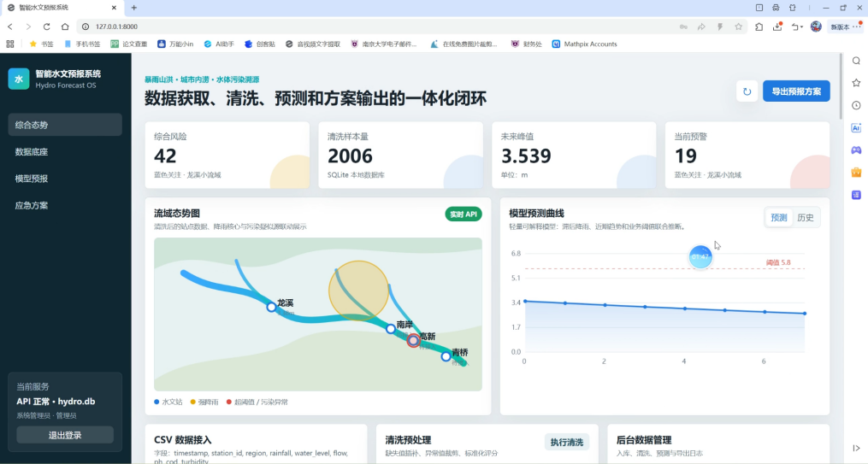This screenshot has height=464, width=868.
Task: Click the 青桥 station marker on the map
Action: [x=446, y=356]
